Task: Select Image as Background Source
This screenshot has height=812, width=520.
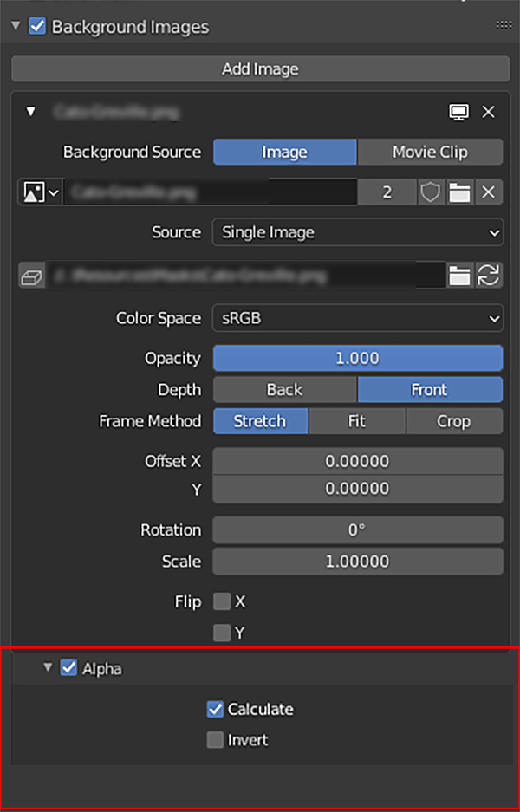Action: click(285, 153)
